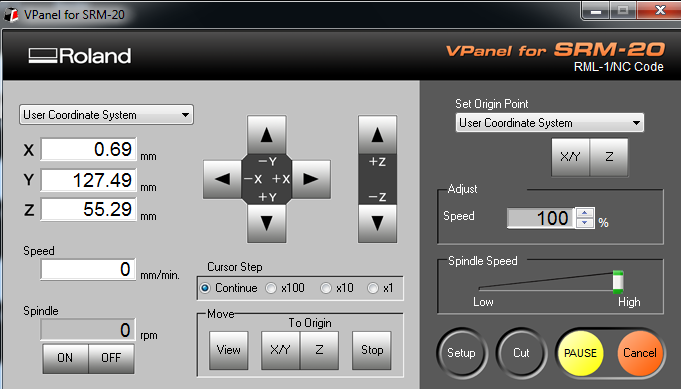Click the VPanel app icon in the title bar

click(x=11, y=14)
